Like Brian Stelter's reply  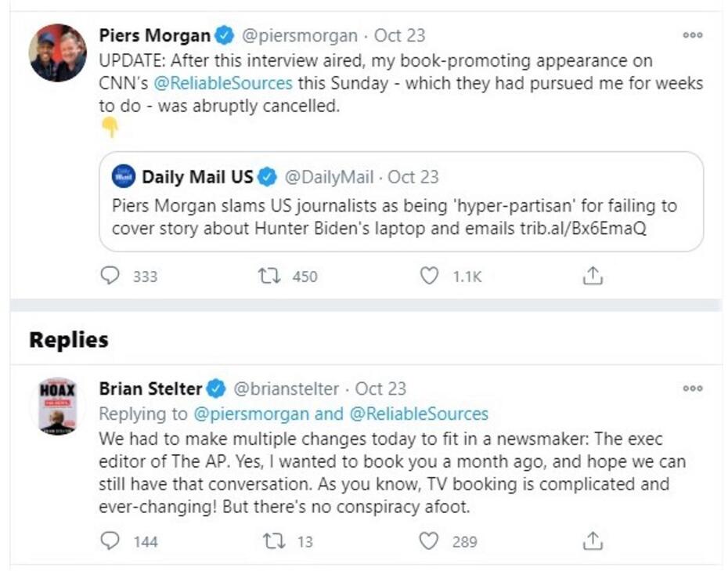(x=429, y=540)
